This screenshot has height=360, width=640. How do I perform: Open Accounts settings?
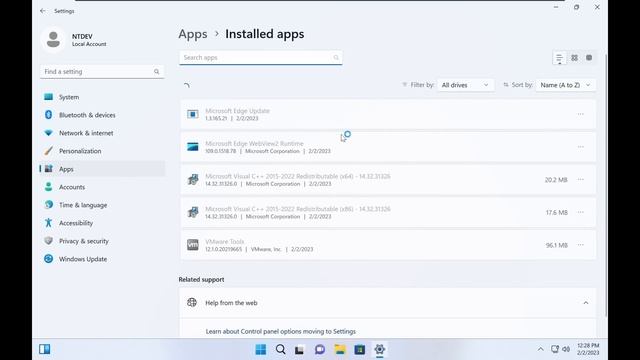click(102, 187)
